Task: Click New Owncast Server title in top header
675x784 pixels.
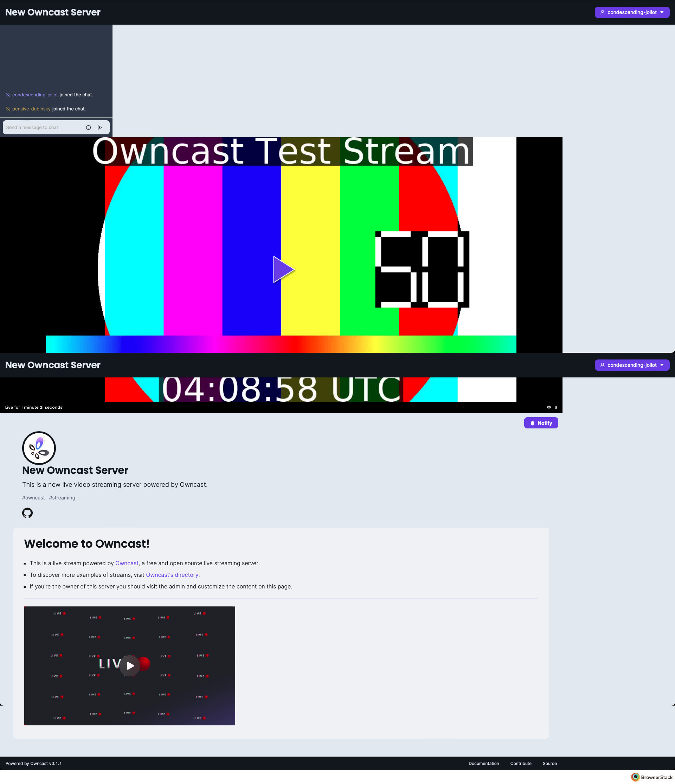Action: click(53, 12)
